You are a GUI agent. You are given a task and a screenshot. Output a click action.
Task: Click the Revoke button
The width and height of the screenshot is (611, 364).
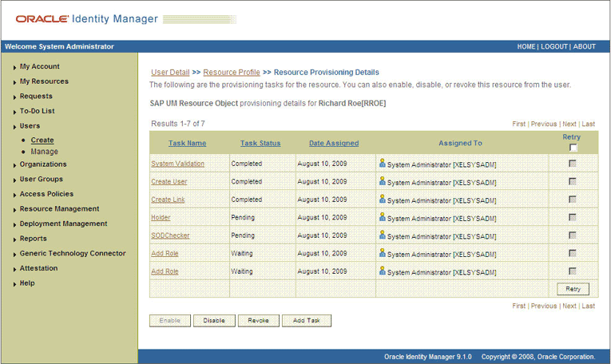[258, 320]
